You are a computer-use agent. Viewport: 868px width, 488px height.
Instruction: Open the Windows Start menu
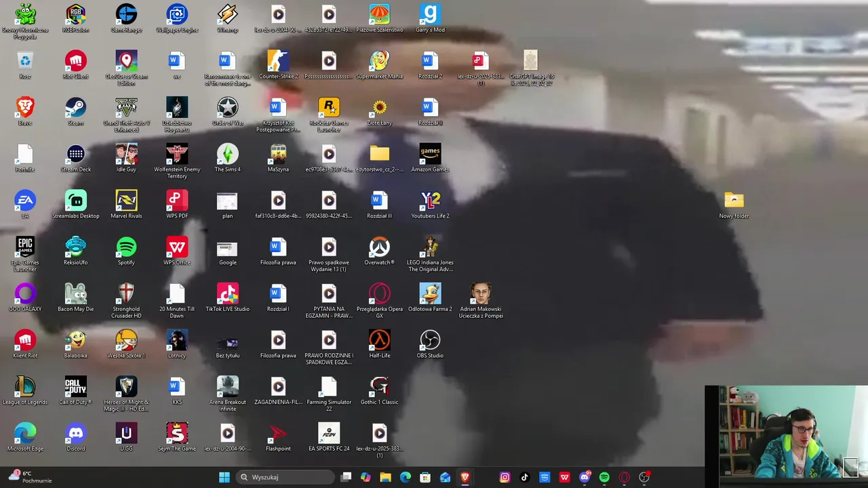coord(224,477)
